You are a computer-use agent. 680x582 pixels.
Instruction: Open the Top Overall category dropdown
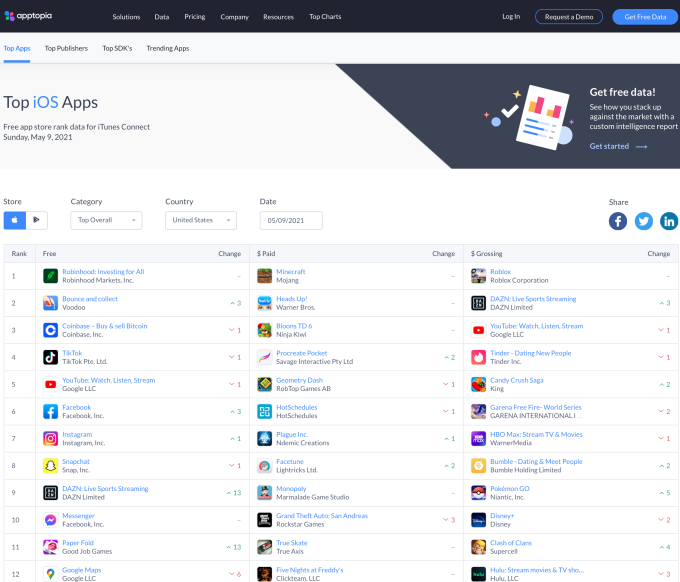(106, 220)
